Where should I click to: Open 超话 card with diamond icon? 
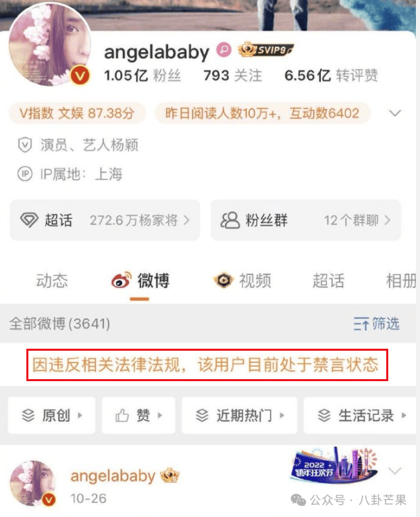105,220
